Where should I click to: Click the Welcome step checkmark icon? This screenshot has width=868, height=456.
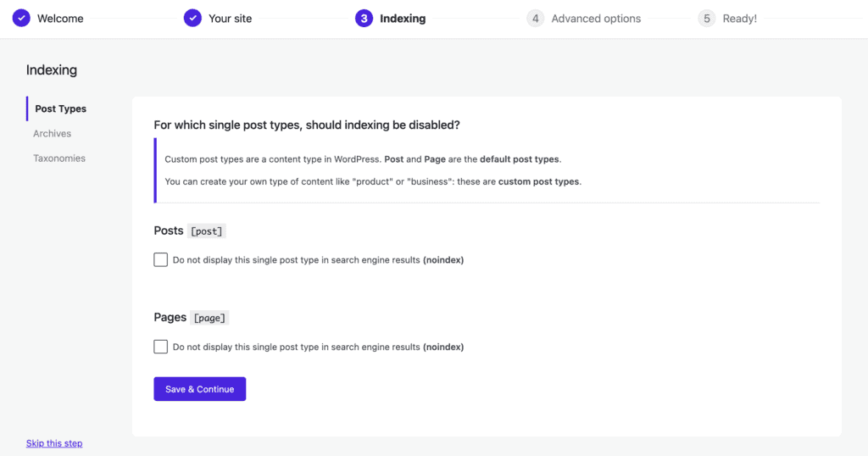click(x=21, y=19)
